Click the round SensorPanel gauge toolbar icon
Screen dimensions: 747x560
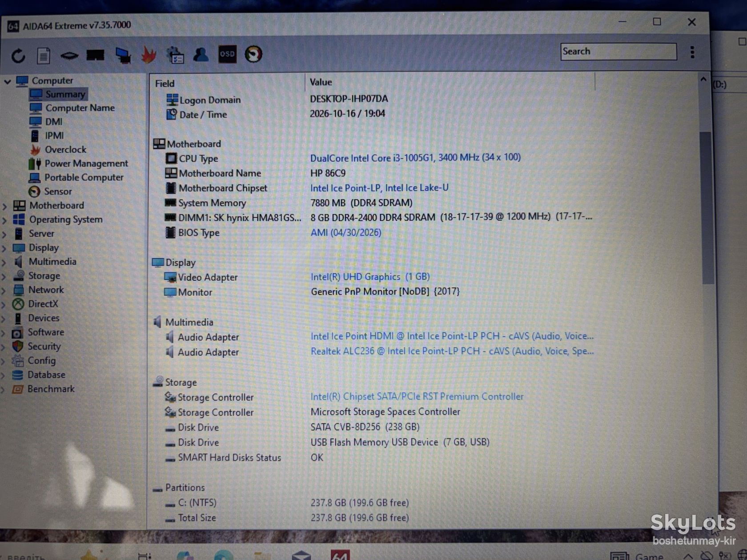click(253, 54)
